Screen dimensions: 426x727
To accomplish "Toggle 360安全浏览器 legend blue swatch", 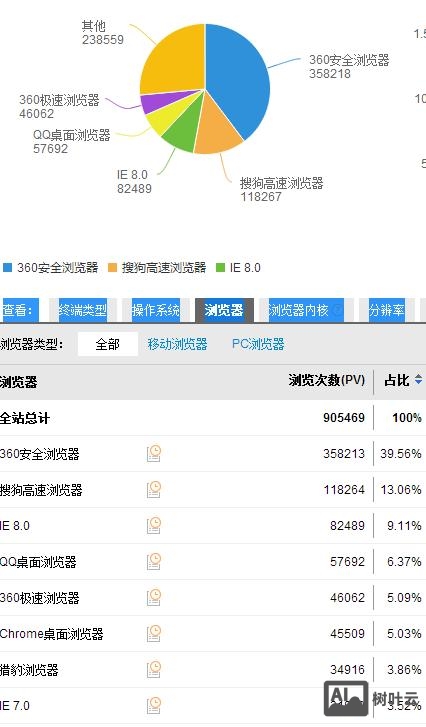I will pyautogui.click(x=7, y=268).
